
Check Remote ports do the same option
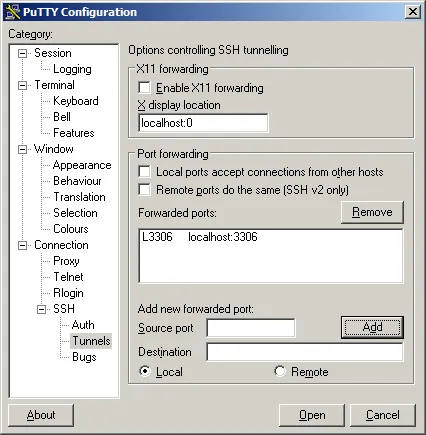[x=144, y=190]
